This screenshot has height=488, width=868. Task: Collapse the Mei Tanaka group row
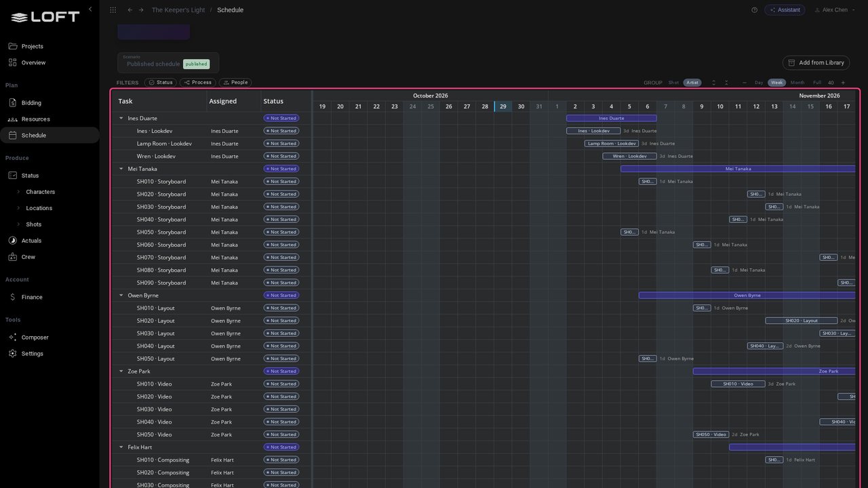click(121, 169)
